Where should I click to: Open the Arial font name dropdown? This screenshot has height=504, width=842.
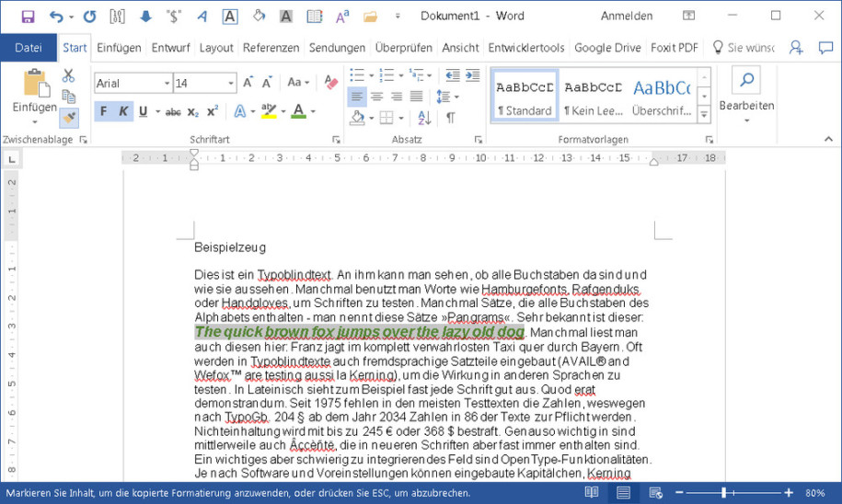[x=167, y=83]
